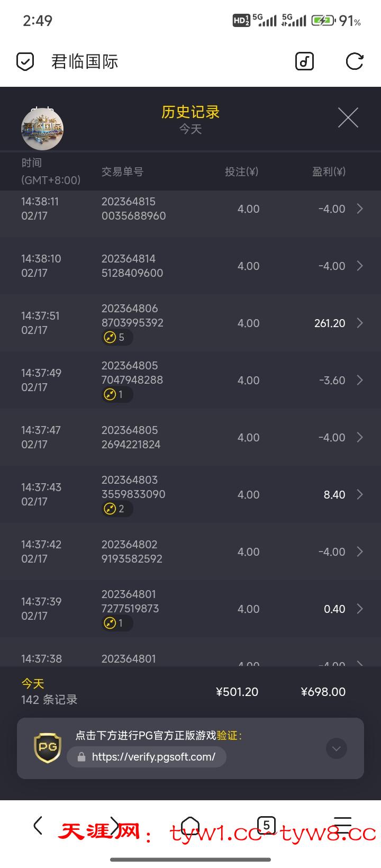Open the music note icon
The image size is (381, 868).
click(x=304, y=62)
